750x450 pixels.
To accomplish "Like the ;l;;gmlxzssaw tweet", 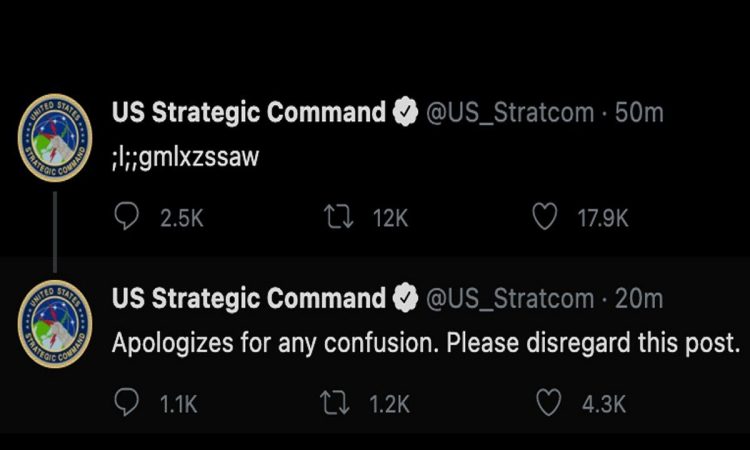I will tap(545, 217).
